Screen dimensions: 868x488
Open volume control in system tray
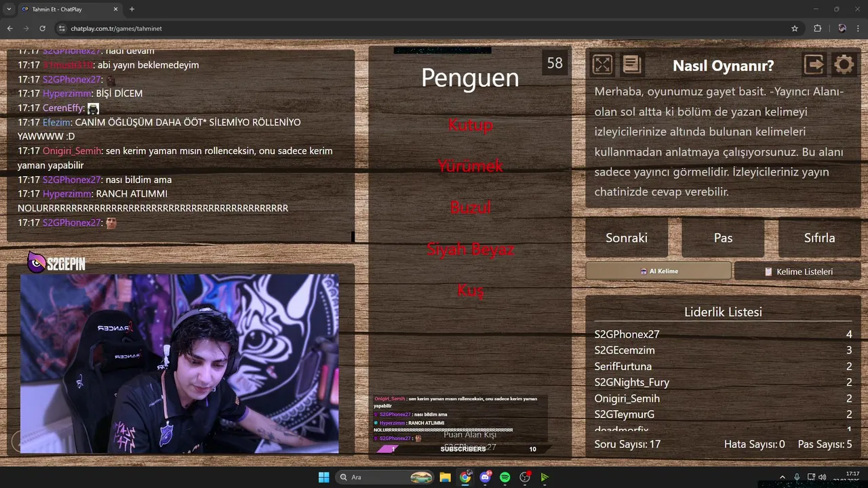823,477
